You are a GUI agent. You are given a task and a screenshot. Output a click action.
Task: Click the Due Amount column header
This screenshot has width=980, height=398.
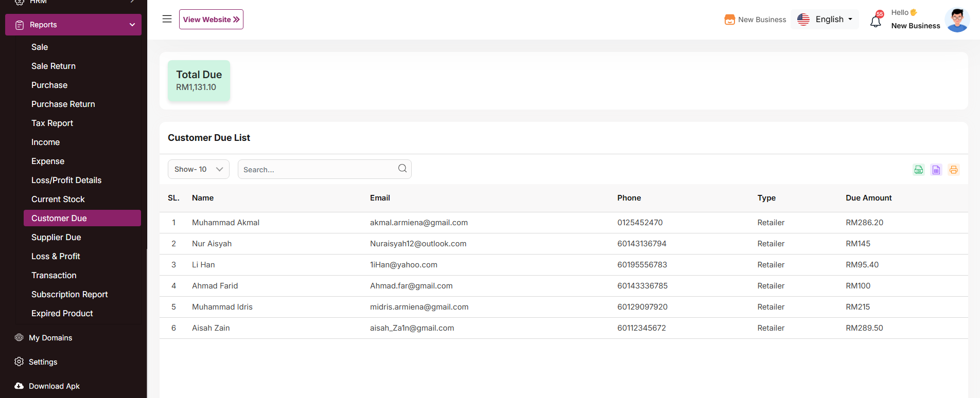pos(868,198)
